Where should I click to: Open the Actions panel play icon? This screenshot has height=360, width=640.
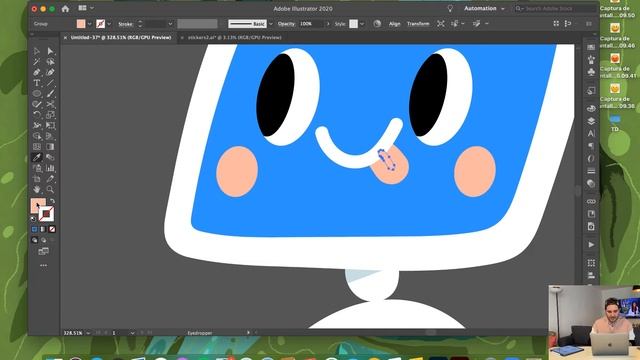click(591, 244)
